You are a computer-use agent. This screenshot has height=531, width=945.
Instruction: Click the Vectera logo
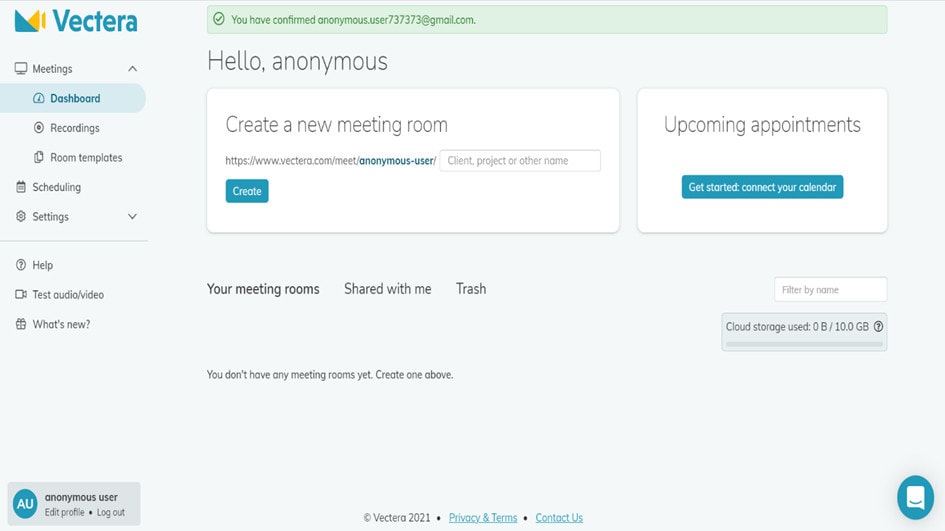coord(76,21)
